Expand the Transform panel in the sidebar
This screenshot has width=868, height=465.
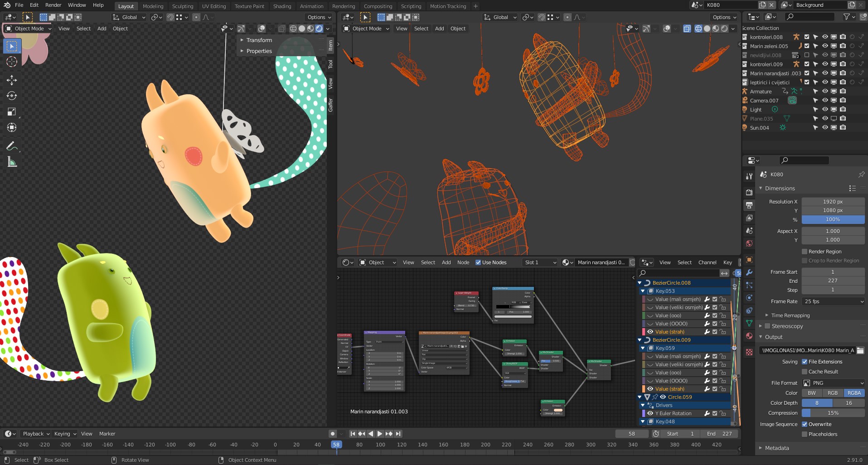[x=259, y=40]
